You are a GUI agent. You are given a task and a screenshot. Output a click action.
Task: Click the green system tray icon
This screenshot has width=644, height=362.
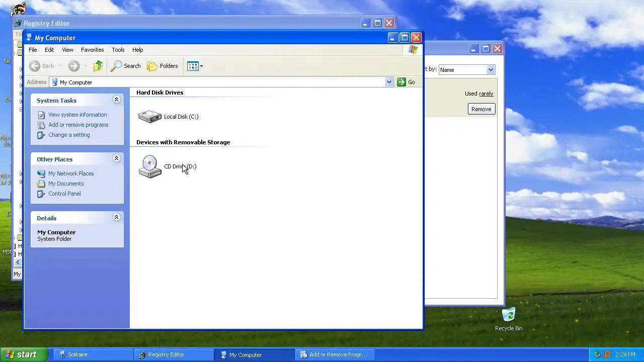tap(597, 354)
